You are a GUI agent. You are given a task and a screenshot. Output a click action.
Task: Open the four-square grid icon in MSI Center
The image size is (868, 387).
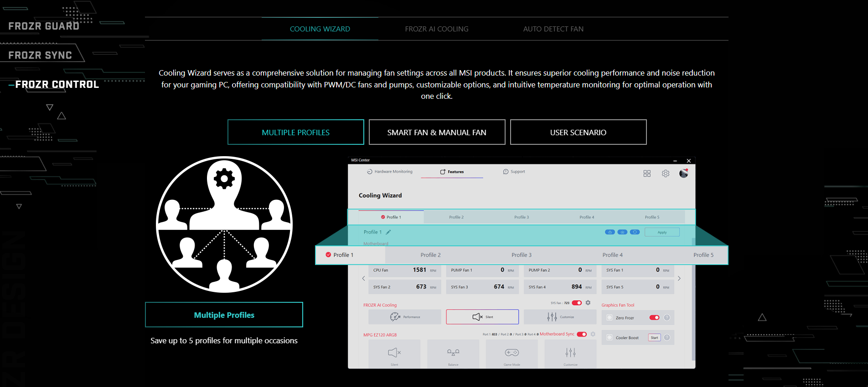click(647, 173)
